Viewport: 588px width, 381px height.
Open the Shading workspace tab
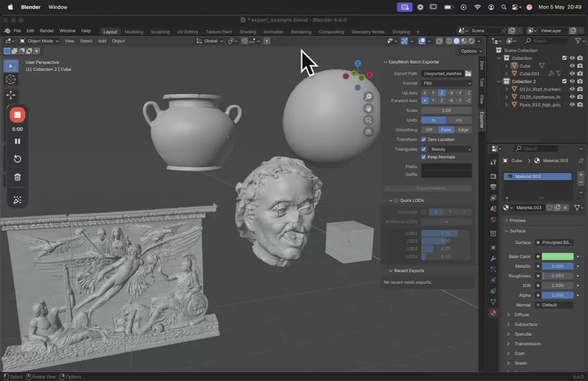pos(247,32)
